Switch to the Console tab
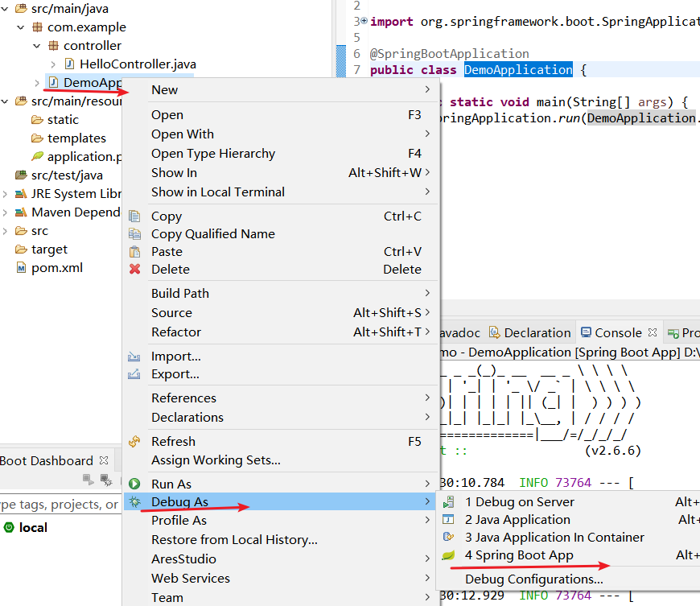The height and width of the screenshot is (606, 700). [x=616, y=332]
